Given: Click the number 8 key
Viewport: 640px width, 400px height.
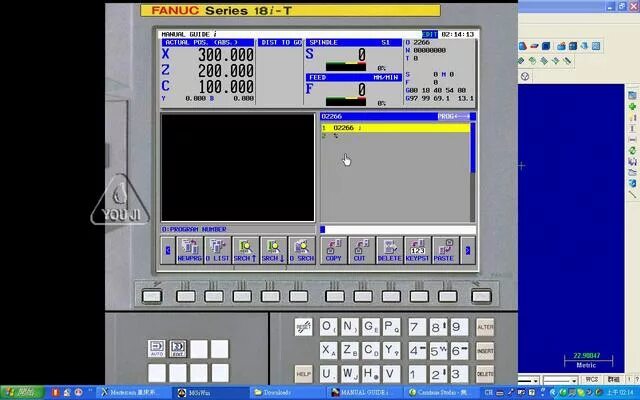Looking at the screenshot, I should coord(438,327).
